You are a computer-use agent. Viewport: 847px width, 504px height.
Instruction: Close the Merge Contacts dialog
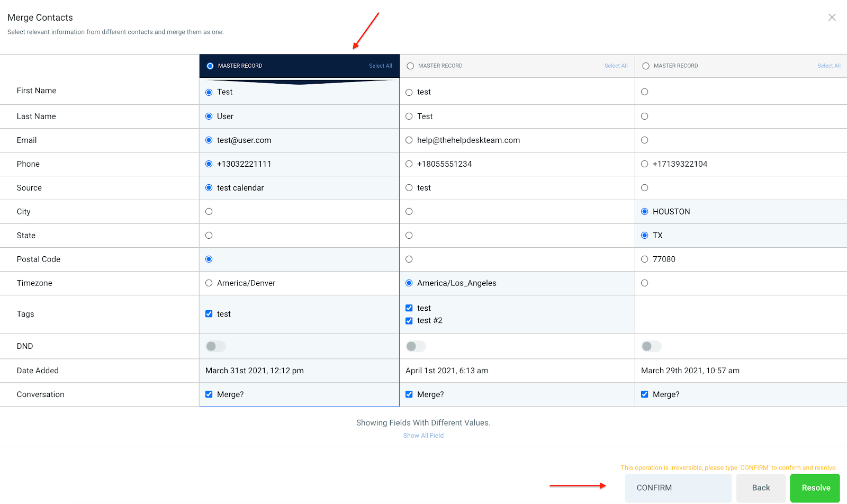coord(832,17)
